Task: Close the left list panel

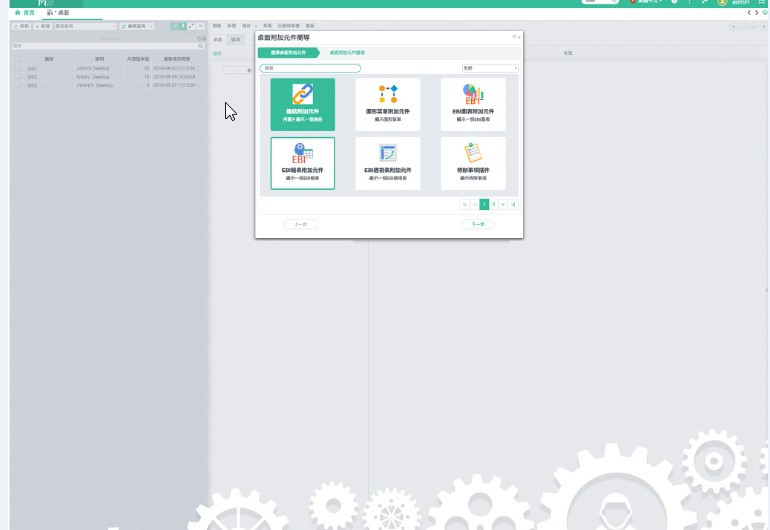Action: pyautogui.click(x=201, y=26)
